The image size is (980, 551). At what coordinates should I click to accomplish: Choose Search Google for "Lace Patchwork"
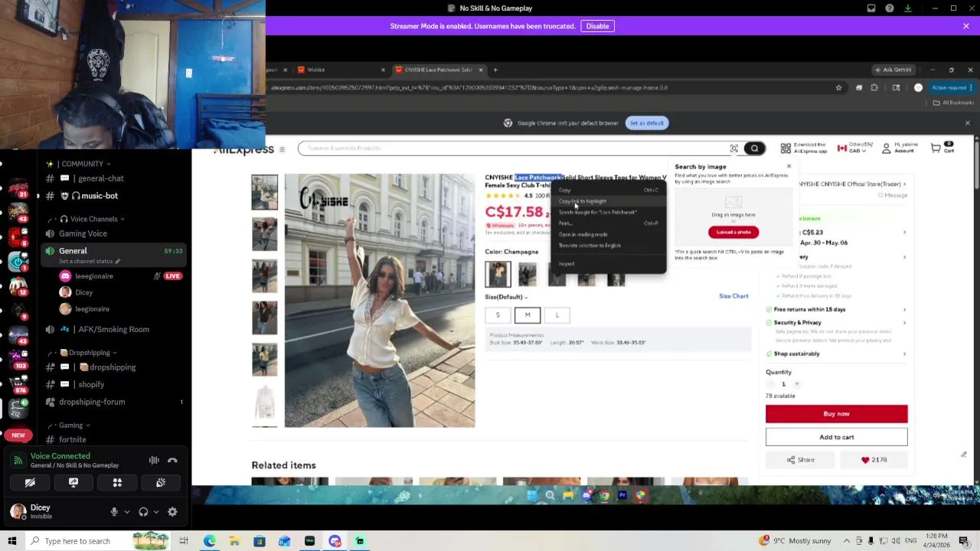pos(609,212)
